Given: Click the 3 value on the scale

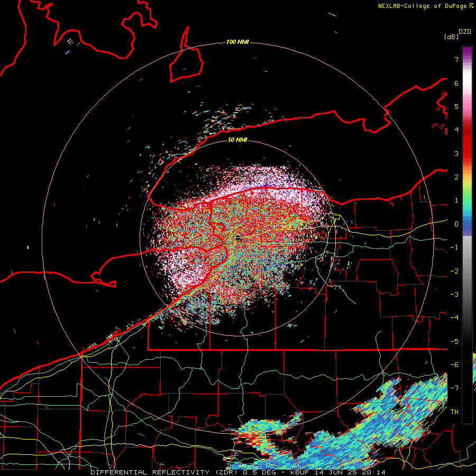Looking at the screenshot, I should 456,153.
